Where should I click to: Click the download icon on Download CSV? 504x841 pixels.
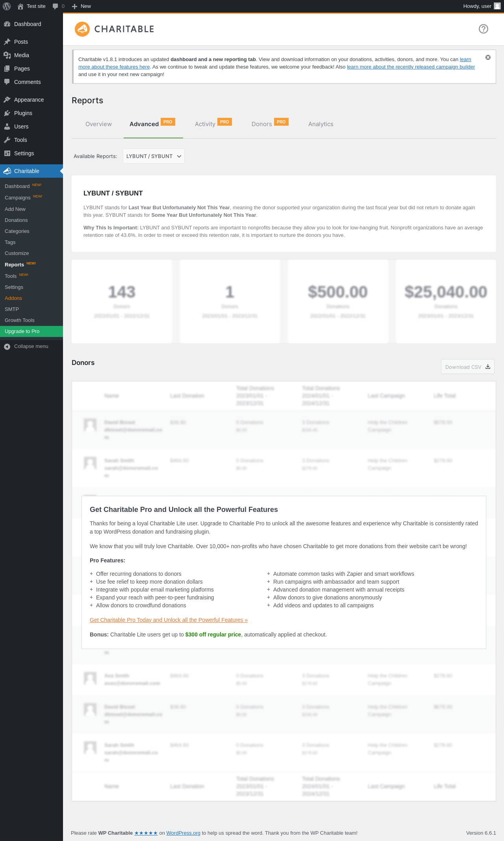coord(488,367)
